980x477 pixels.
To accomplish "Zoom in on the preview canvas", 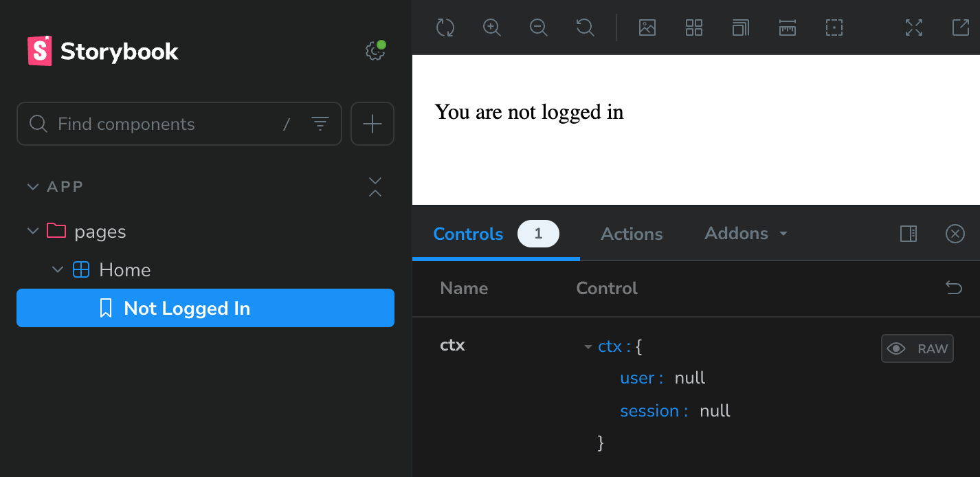I will (492, 27).
